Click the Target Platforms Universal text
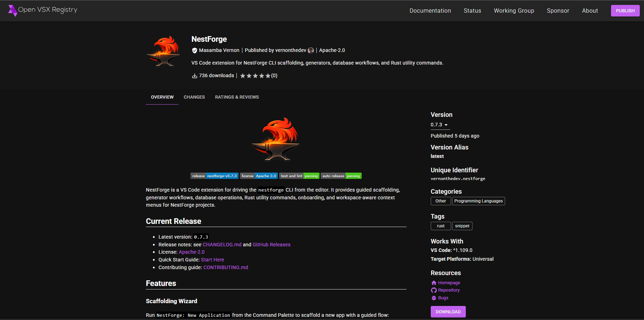This screenshot has height=320, width=644. point(462,259)
